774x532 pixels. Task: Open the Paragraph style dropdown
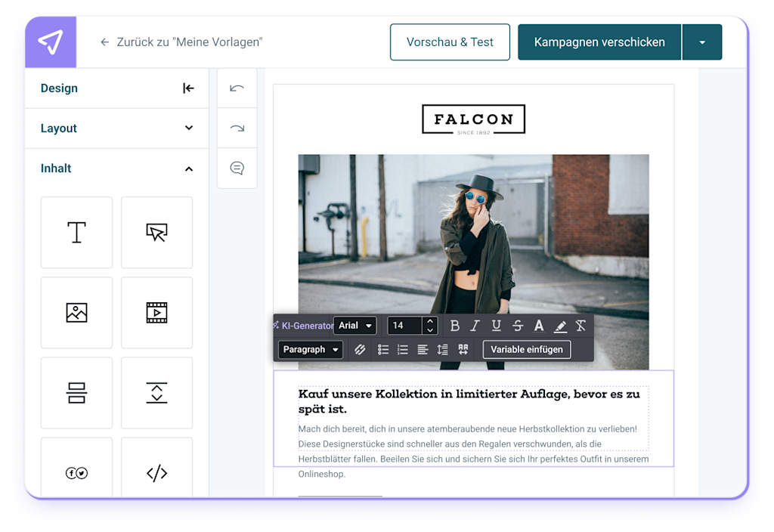click(x=310, y=350)
